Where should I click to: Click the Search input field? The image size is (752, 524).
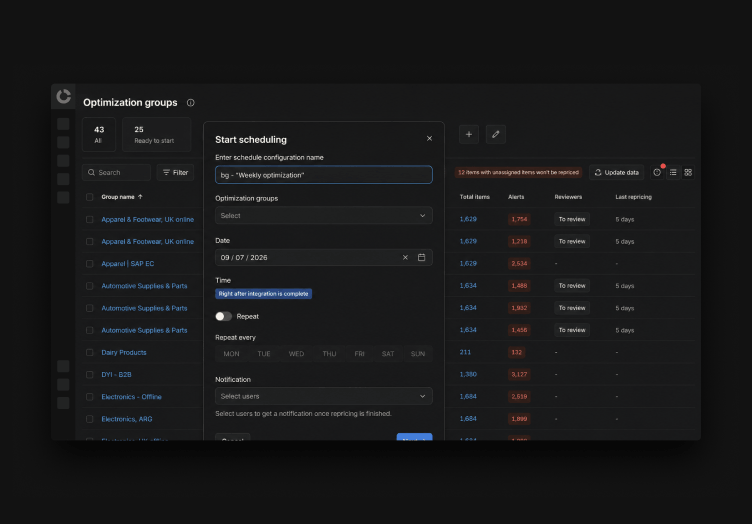pos(117,173)
